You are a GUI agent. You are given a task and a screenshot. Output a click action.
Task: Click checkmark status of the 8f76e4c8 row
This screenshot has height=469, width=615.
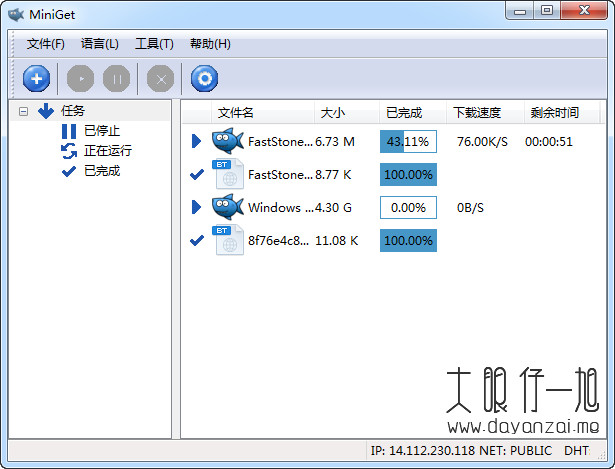[197, 240]
